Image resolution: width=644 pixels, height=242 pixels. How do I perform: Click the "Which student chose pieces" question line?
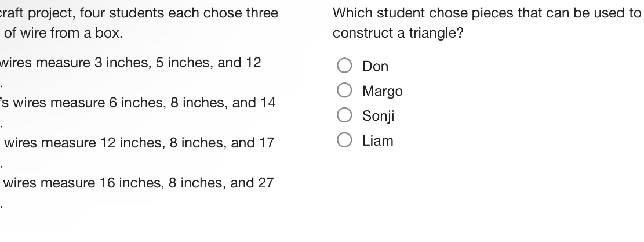click(487, 13)
